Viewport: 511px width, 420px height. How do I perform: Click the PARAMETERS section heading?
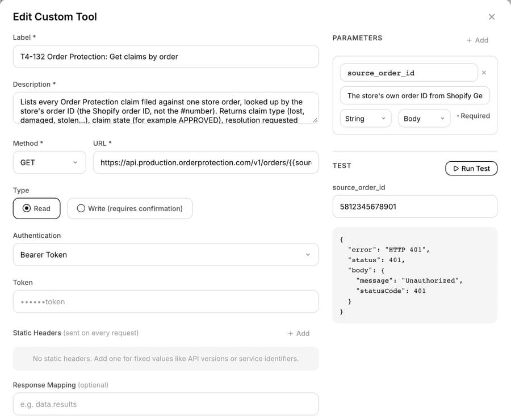click(x=357, y=38)
